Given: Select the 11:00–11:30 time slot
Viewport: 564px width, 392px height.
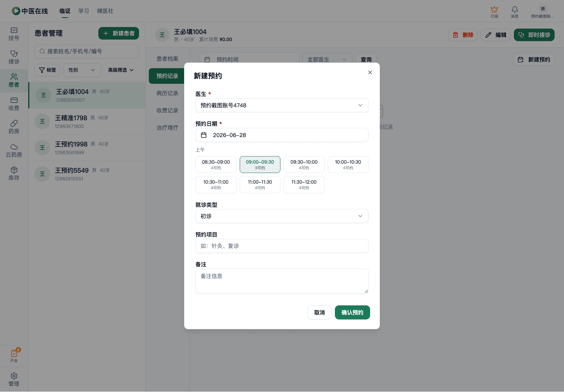Looking at the screenshot, I should 260,184.
